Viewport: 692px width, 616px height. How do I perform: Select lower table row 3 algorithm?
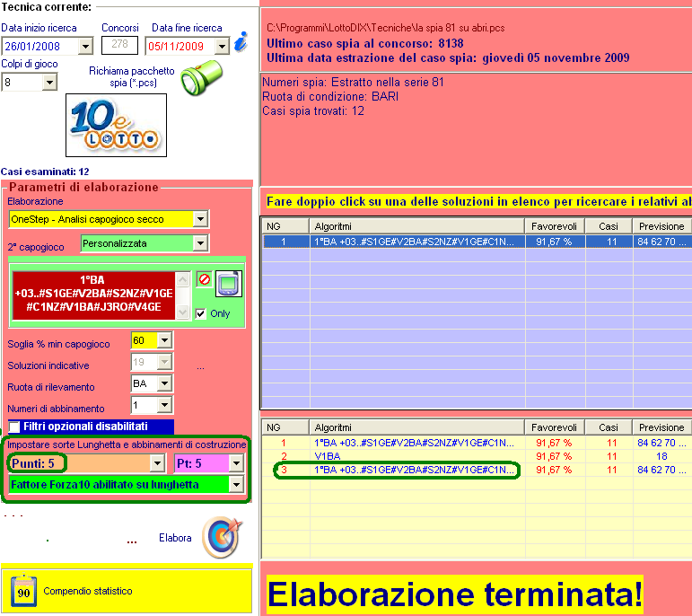pos(414,470)
